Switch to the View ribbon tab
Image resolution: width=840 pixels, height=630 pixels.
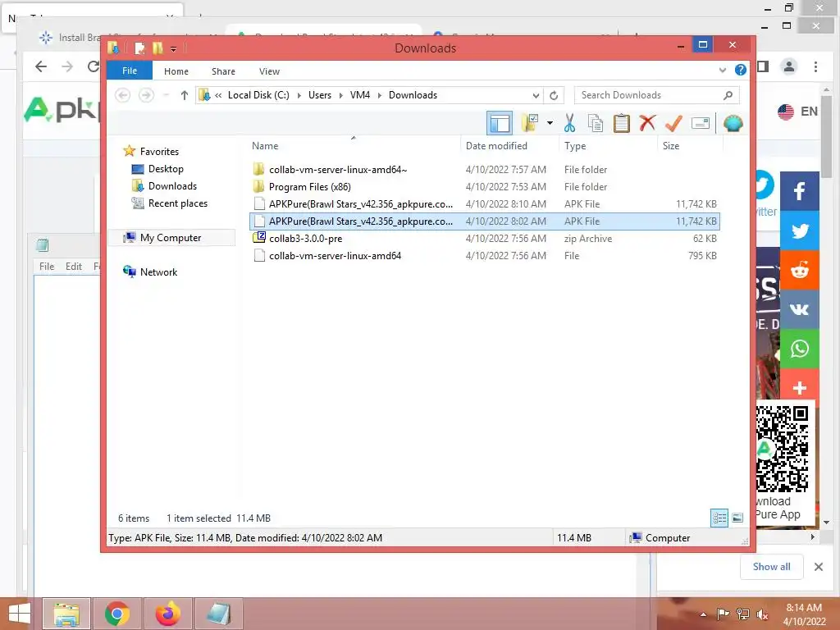pos(269,71)
